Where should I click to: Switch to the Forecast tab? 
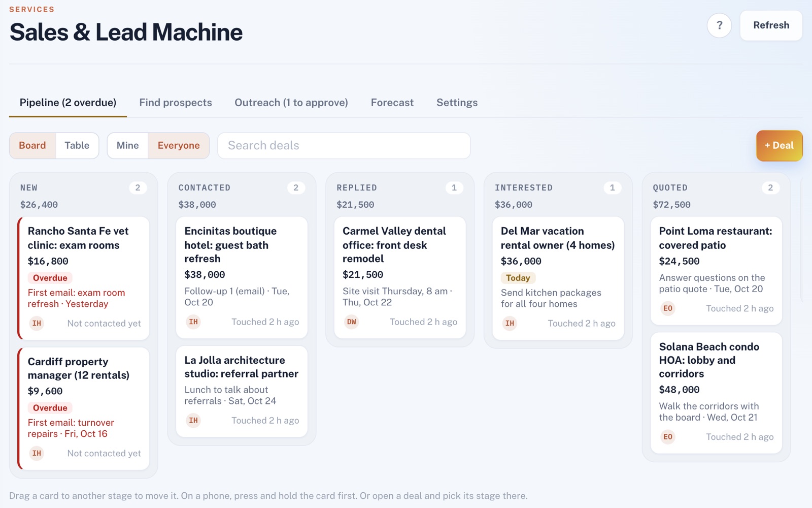point(392,103)
